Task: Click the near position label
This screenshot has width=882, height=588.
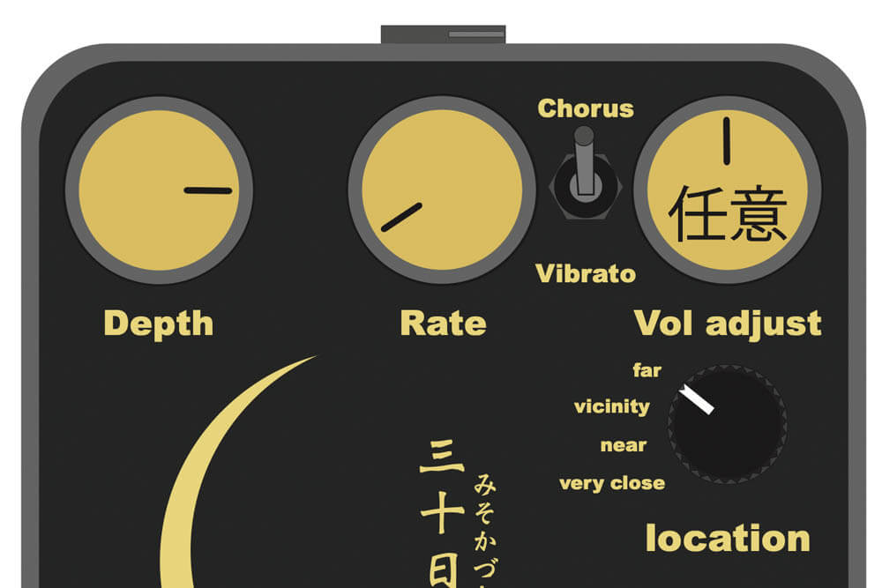Action: tap(624, 445)
